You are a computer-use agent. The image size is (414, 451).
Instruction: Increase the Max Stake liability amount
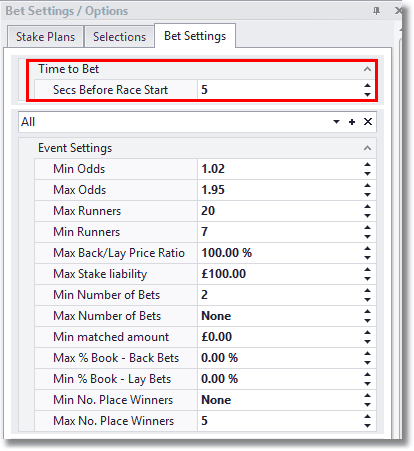pos(367,270)
